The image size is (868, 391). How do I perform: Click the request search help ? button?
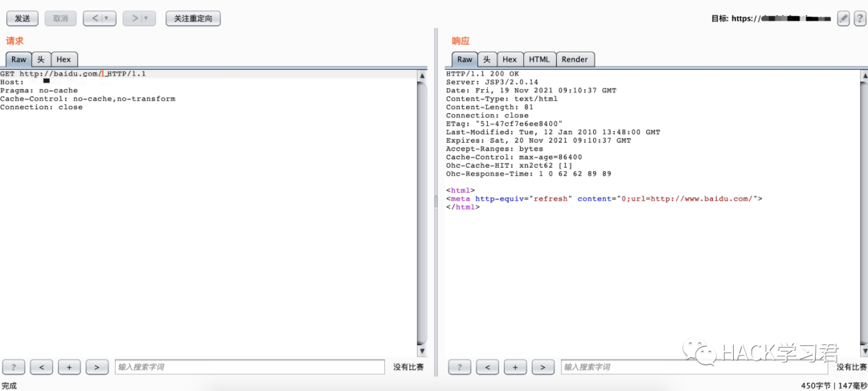coord(14,367)
